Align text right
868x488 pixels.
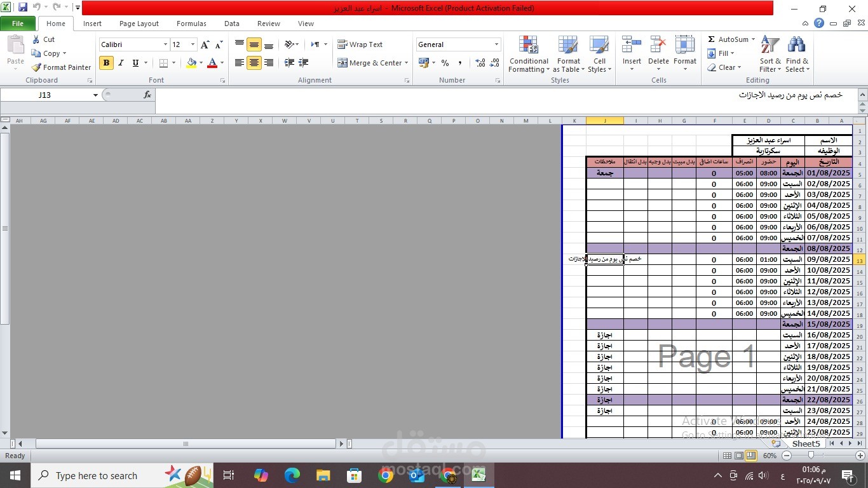coord(268,63)
